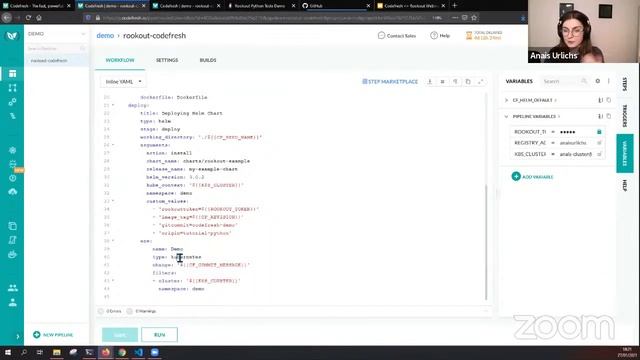The width and height of the screenshot is (640, 360).
Task: Click Add Variable button
Action: tap(532, 176)
